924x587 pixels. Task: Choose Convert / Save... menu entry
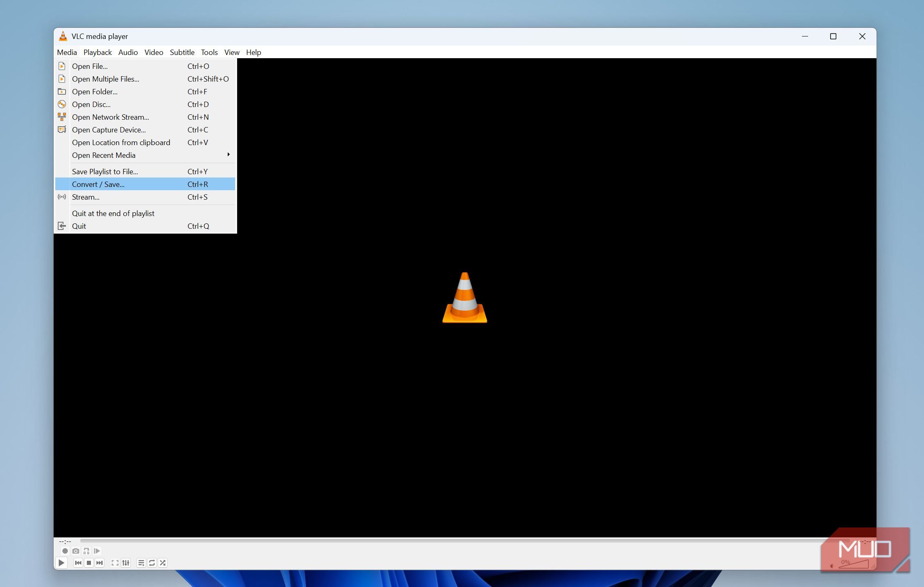145,184
